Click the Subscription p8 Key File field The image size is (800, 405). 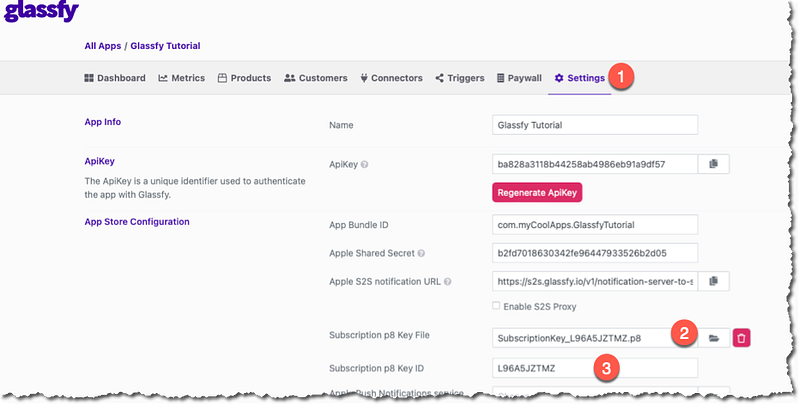tap(595, 338)
